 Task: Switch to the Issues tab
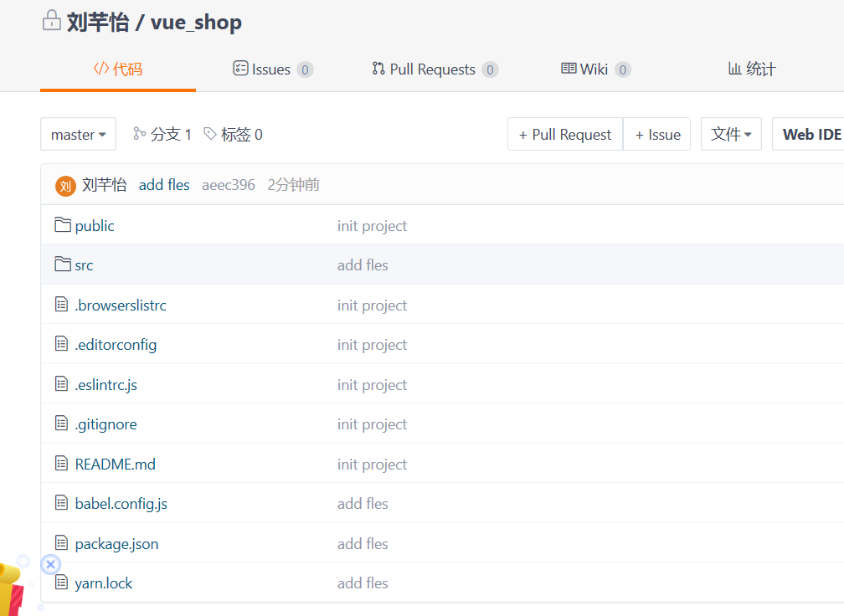(273, 69)
